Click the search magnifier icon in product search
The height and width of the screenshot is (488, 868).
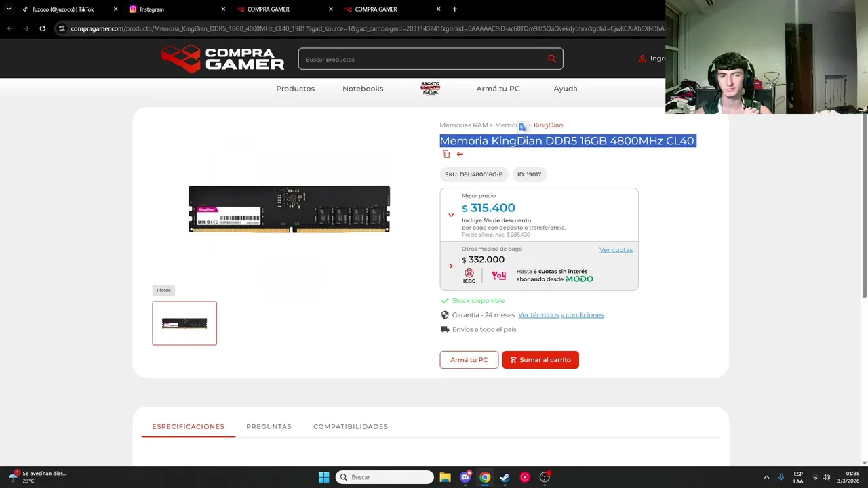[552, 59]
